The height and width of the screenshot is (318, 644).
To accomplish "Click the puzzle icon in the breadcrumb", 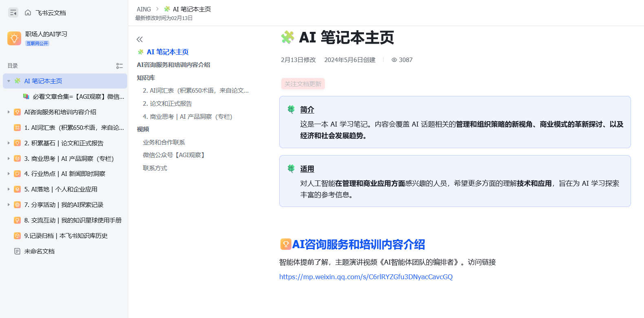I will [167, 9].
